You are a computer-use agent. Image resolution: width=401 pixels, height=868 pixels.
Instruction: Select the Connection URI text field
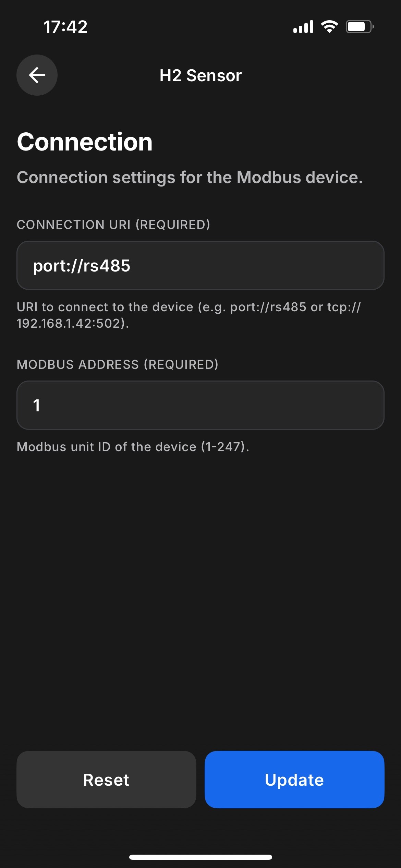200,265
